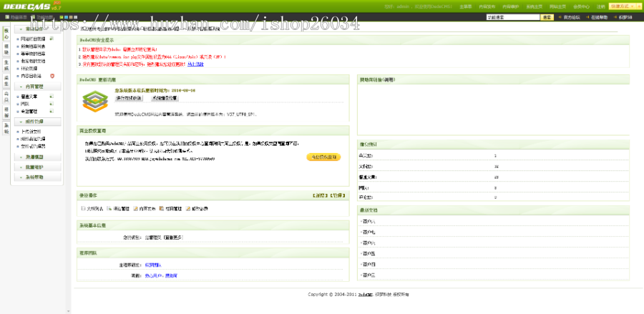The height and width of the screenshot is (314, 644).
Task: Open 内容维护 in the top navigation
Action: click(511, 6)
